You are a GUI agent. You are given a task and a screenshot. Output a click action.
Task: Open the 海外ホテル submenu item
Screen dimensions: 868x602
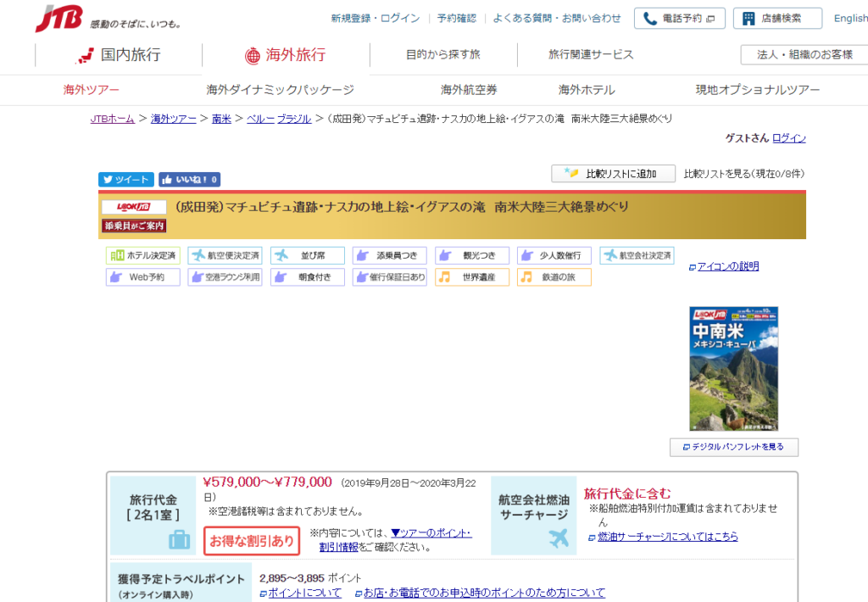click(587, 90)
